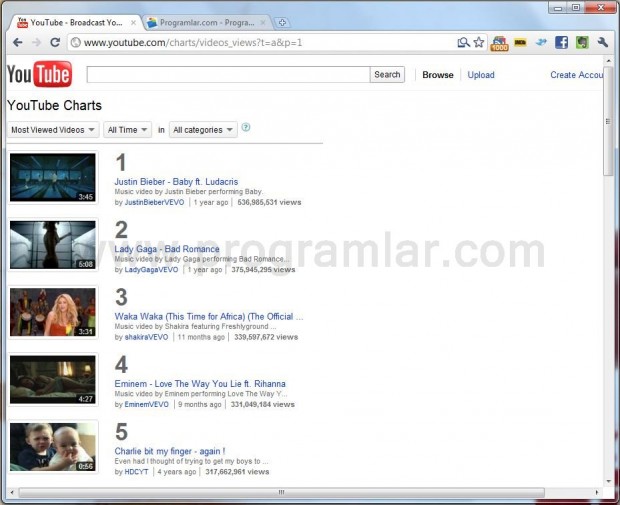
Task: Click the site info globe icon in the address bar
Action: 76,42
